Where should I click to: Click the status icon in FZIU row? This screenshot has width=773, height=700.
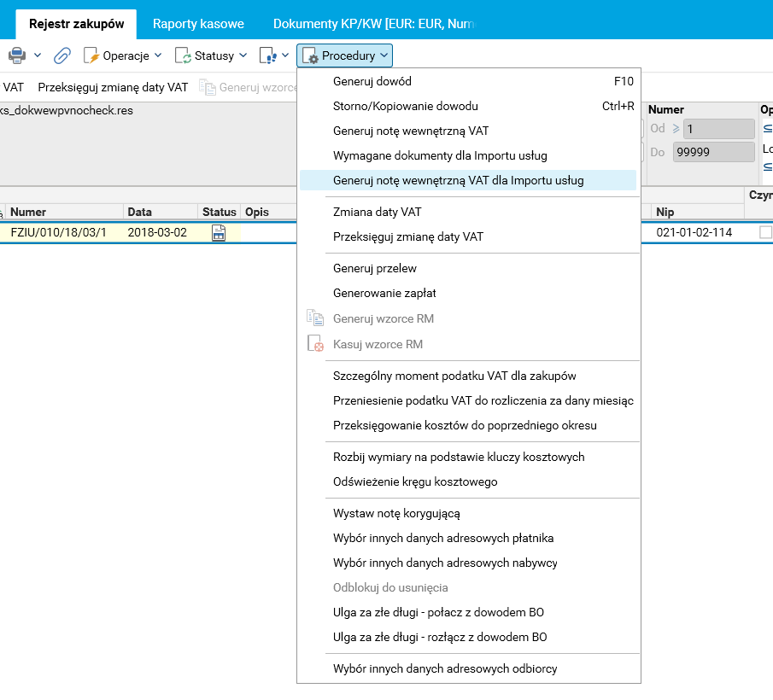pos(219,232)
